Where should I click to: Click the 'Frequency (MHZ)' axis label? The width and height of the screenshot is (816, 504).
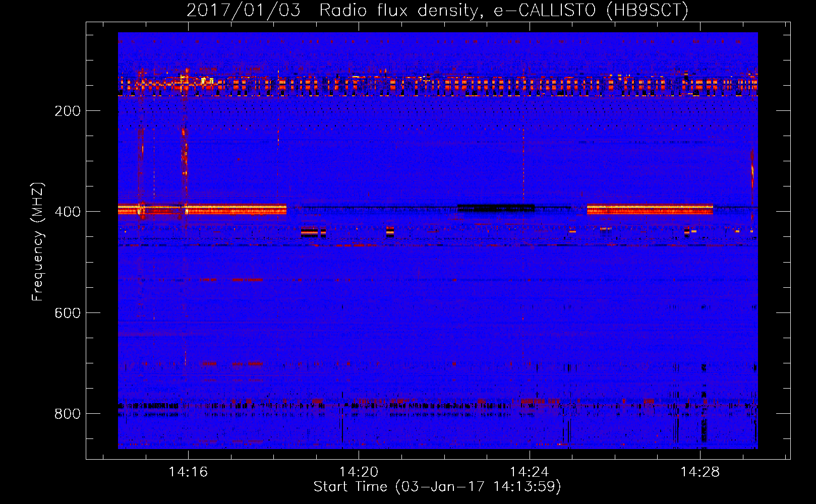pyautogui.click(x=38, y=242)
